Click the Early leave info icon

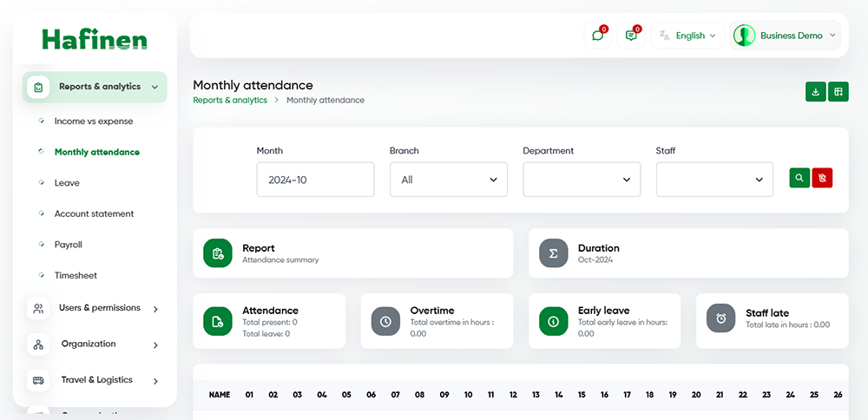[554, 321]
